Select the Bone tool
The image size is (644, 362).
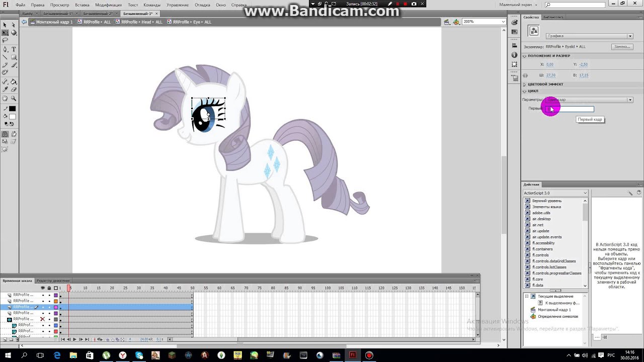(5, 81)
